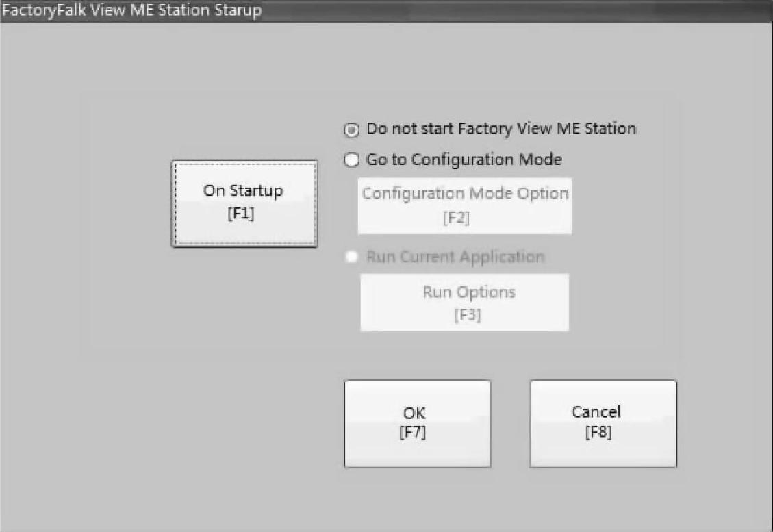Image resolution: width=773 pixels, height=532 pixels.
Task: Click the On Startup [F1] button
Action: pyautogui.click(x=244, y=203)
